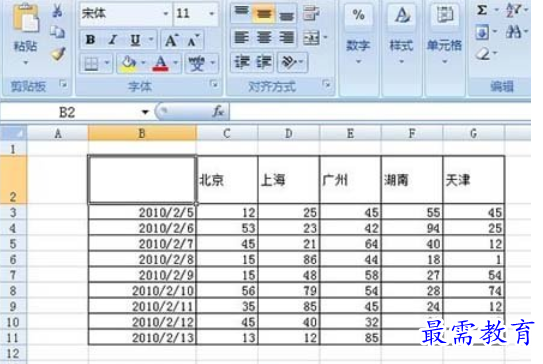Open borders dropdown arrow
Viewport: 543px width, 364px height.
pos(107,63)
